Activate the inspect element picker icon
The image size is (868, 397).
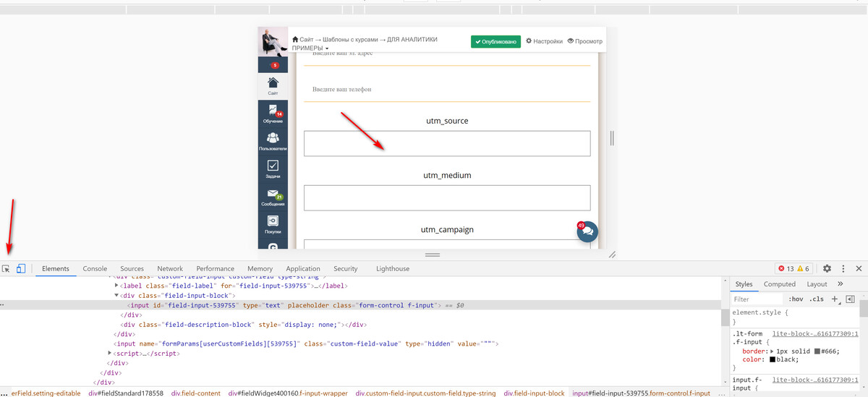tap(6, 268)
